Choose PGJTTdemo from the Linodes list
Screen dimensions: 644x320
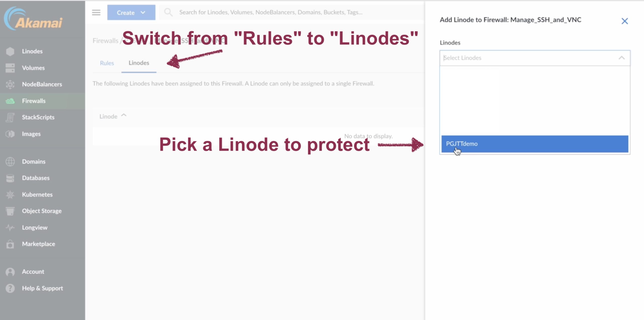tap(535, 144)
